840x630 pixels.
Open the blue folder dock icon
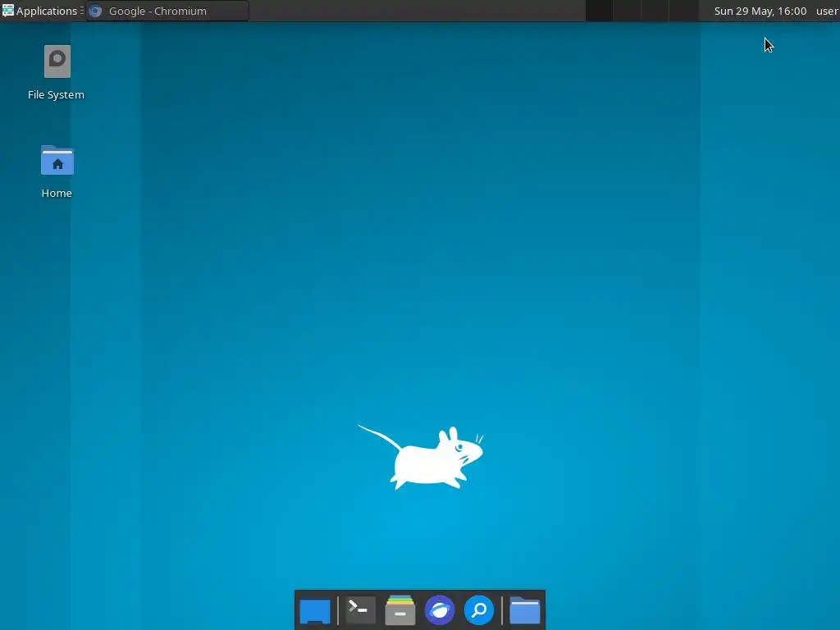[524, 610]
